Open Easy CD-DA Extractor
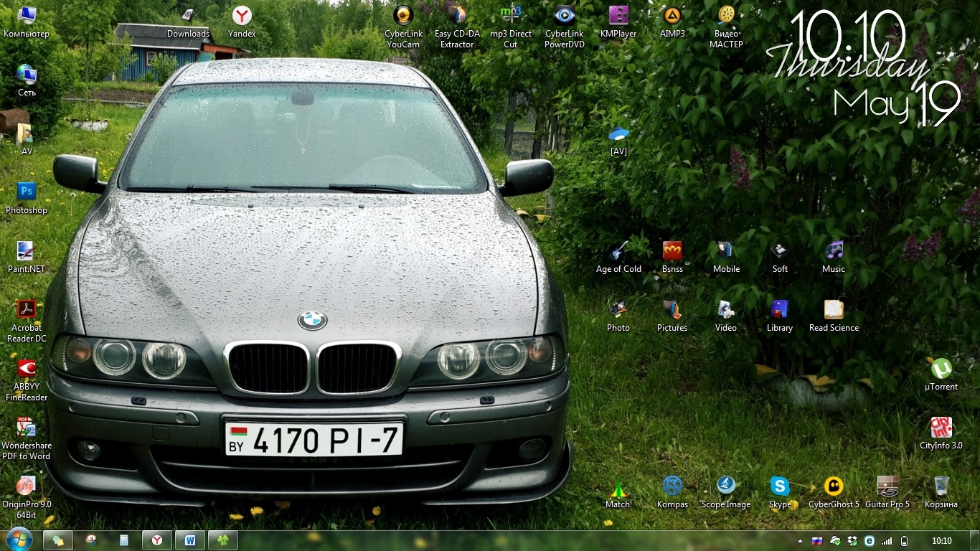The height and width of the screenshot is (551, 980). click(457, 27)
